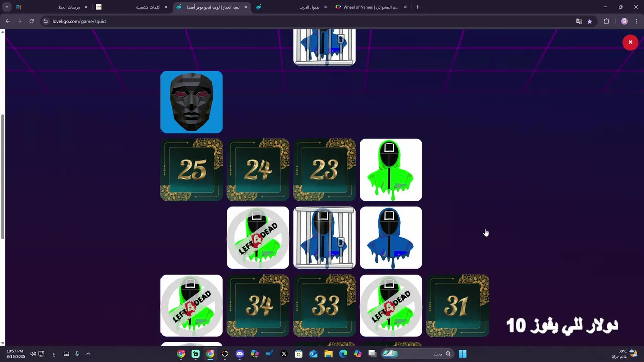The height and width of the screenshot is (362, 644).
Task: Close the Wheel of Names tab
Action: tap(405, 7)
